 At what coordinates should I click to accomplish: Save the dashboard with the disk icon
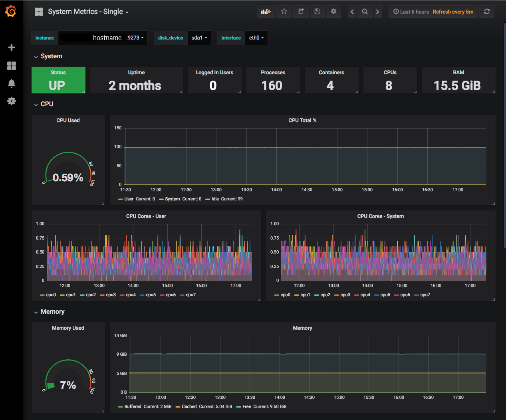coord(317,12)
